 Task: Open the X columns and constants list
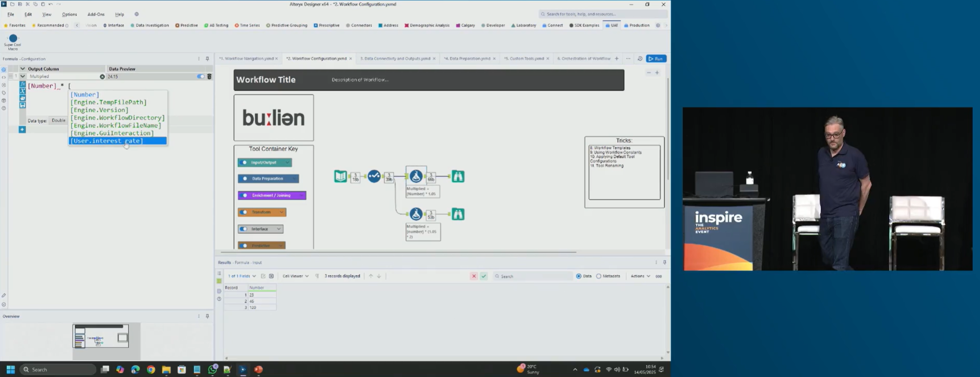[23, 91]
